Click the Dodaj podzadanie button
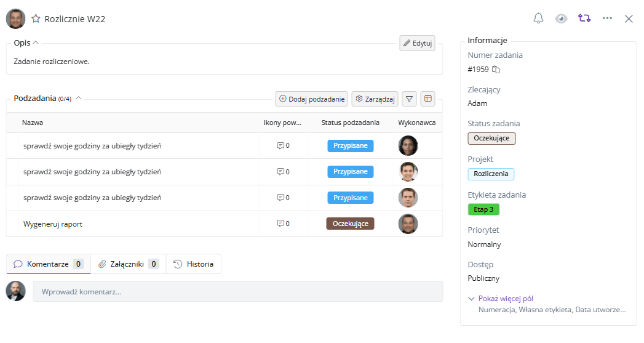The width and height of the screenshot is (644, 343). click(x=311, y=99)
